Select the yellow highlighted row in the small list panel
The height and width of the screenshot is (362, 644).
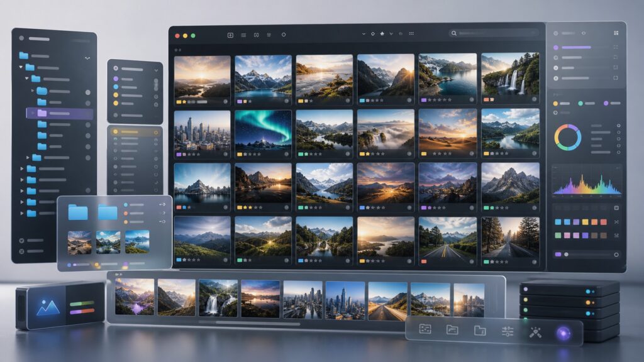tap(135, 132)
